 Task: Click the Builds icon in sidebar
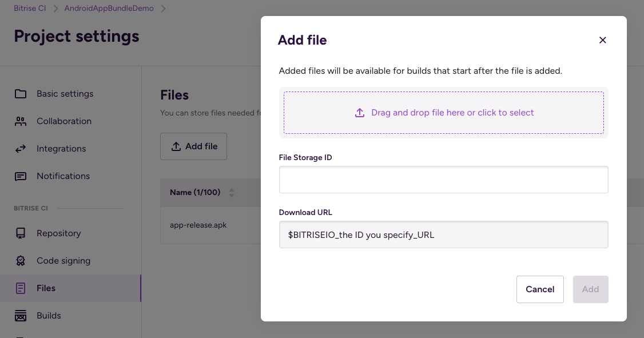(21, 316)
